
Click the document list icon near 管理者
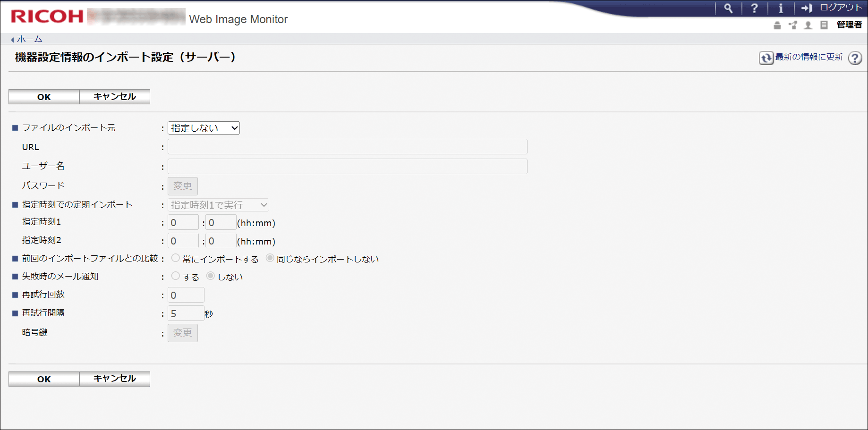(824, 25)
